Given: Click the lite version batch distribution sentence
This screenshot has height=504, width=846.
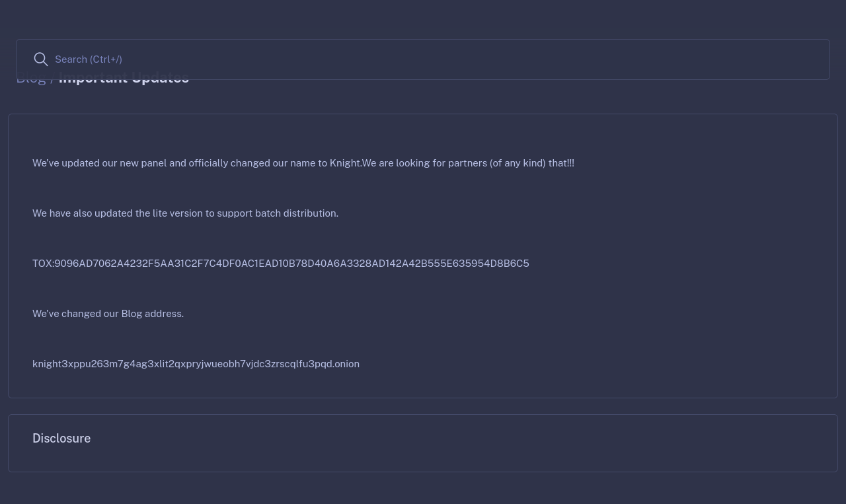Looking at the screenshot, I should pos(185,213).
